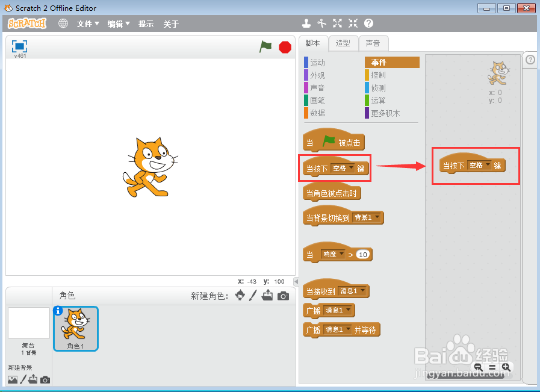
Task: Zoom in the scripts area
Action: pyautogui.click(x=506, y=367)
